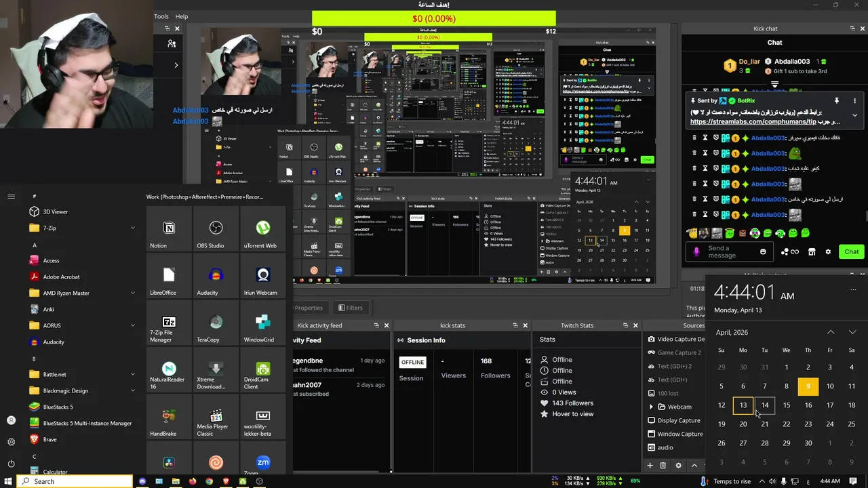Open Settings gear in Start menu sidebar

(x=11, y=442)
